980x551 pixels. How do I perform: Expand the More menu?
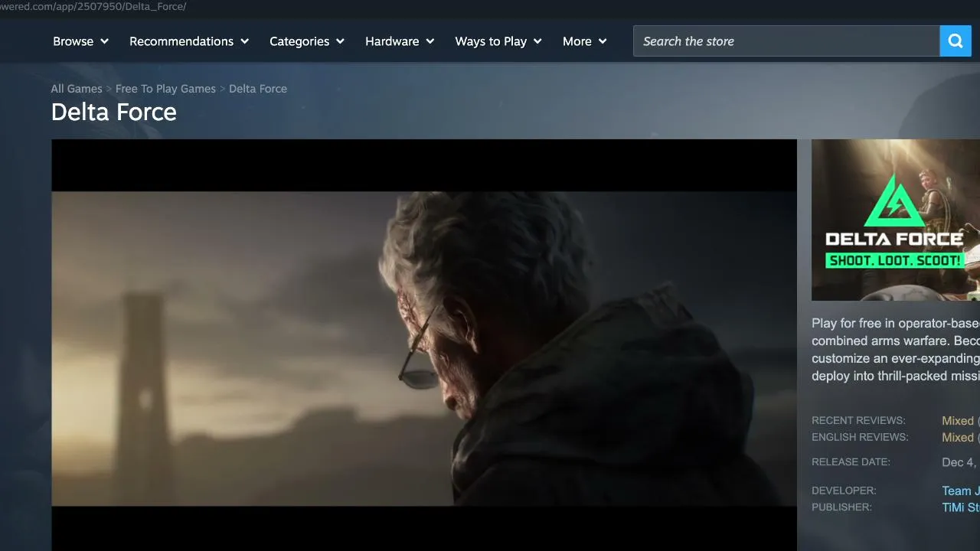click(585, 41)
